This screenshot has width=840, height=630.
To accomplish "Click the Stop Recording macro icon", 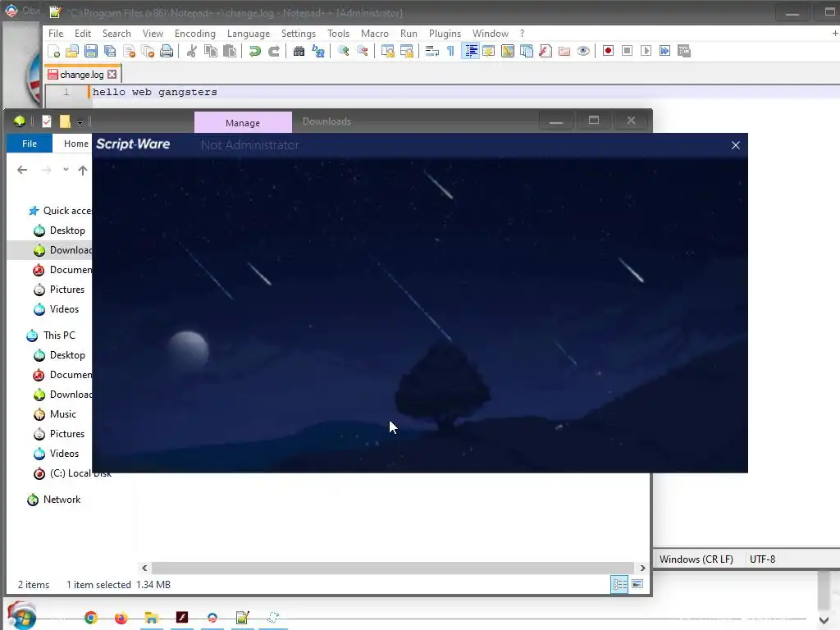I will [x=627, y=51].
